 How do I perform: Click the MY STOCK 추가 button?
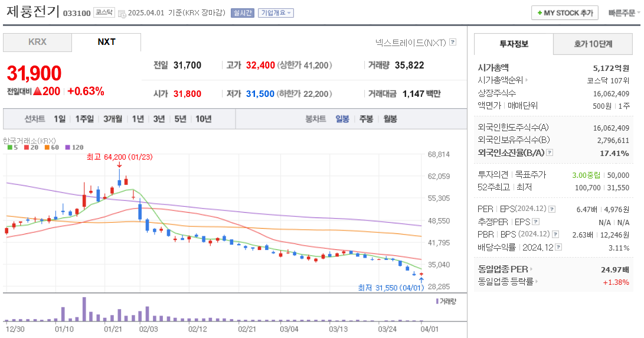point(565,13)
